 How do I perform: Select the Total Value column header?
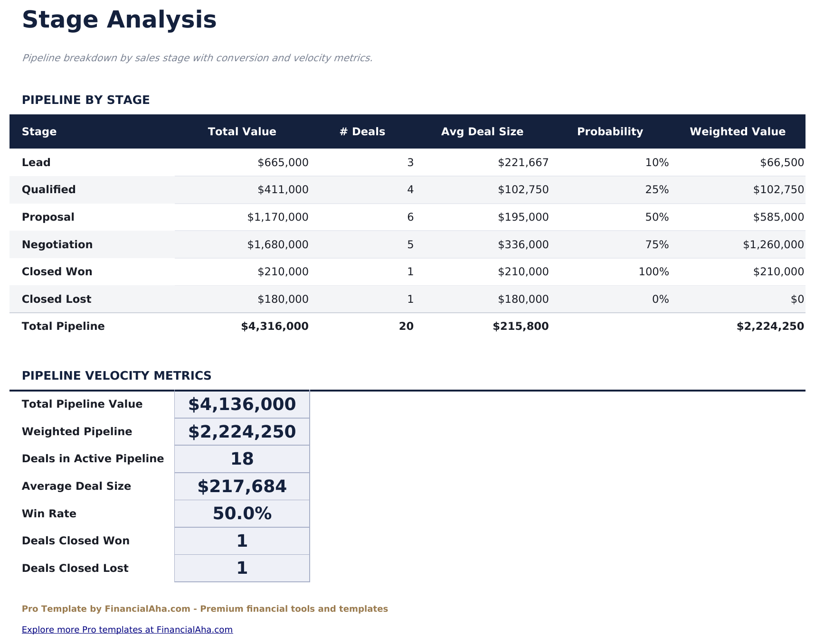(x=242, y=131)
